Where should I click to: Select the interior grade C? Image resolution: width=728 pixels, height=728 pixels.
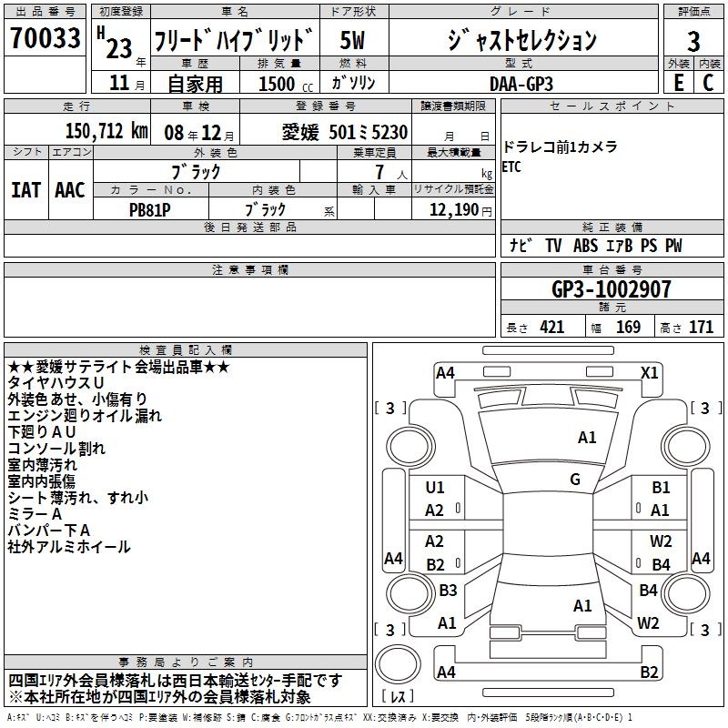click(708, 81)
